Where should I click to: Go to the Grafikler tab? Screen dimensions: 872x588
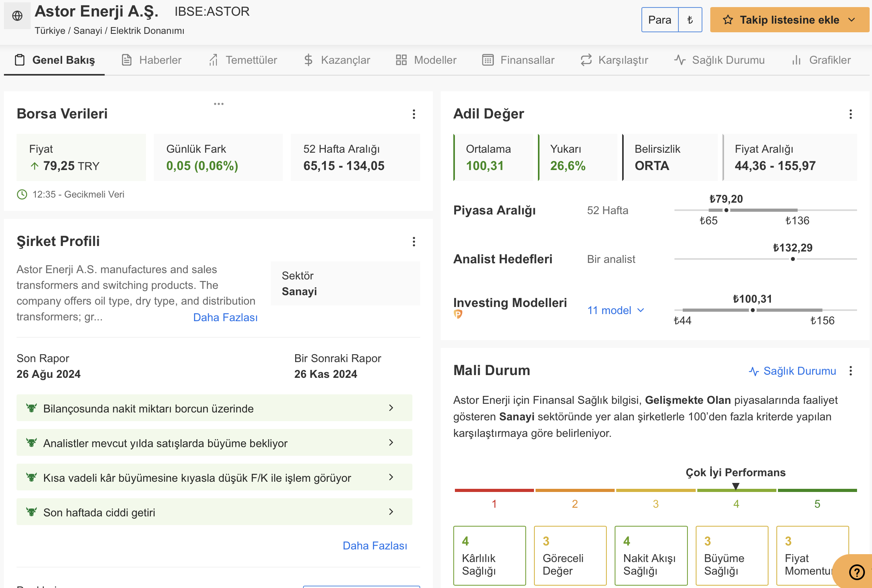pos(821,60)
